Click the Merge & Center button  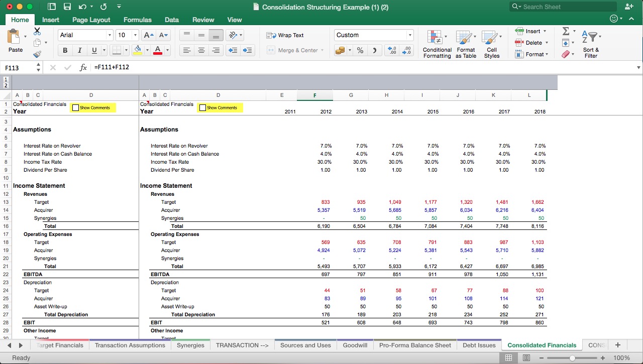[x=295, y=50]
